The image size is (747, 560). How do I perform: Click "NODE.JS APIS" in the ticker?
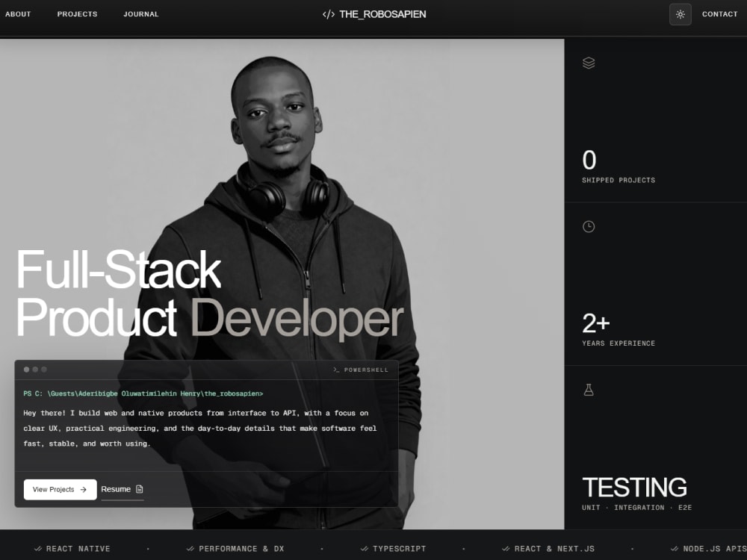[x=715, y=549]
